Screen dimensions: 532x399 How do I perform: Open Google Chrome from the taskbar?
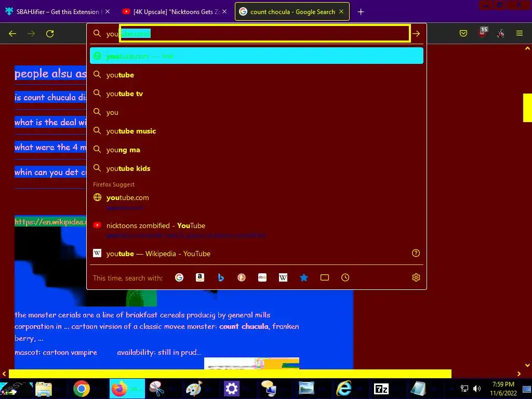click(82, 389)
